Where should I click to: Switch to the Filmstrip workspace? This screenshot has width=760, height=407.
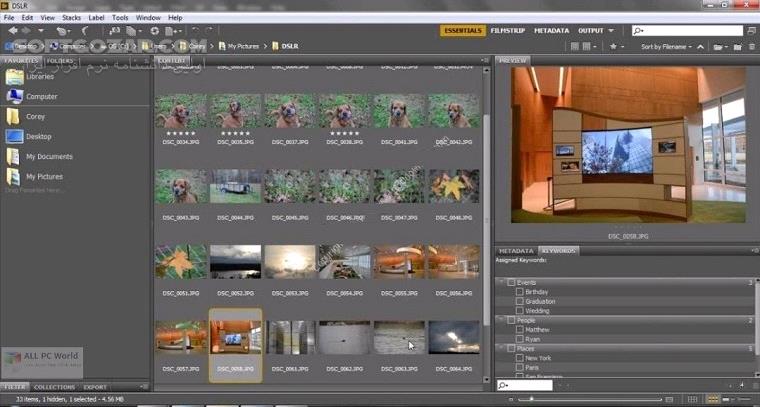click(507, 31)
